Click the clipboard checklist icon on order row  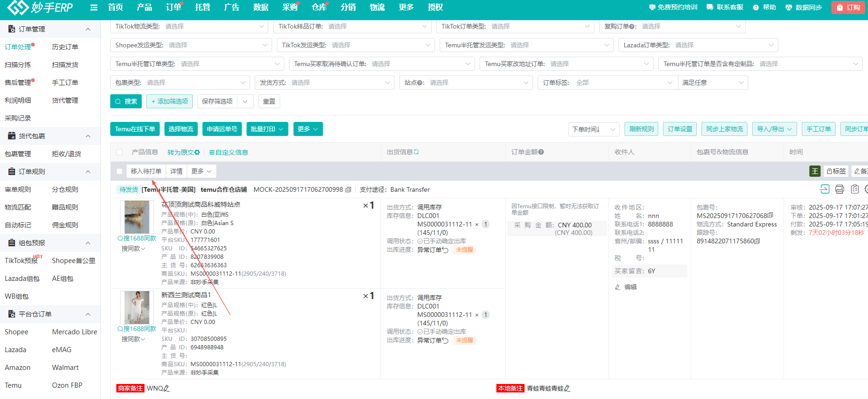point(855,189)
